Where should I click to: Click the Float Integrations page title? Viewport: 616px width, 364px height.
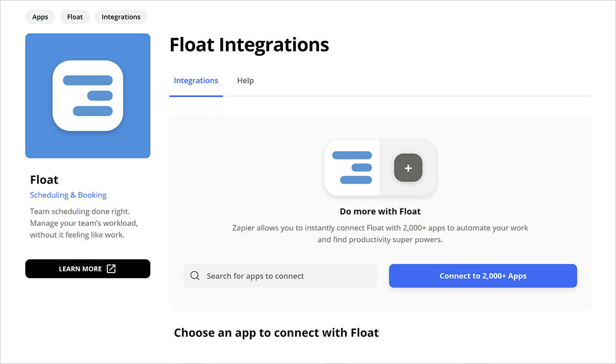(249, 45)
